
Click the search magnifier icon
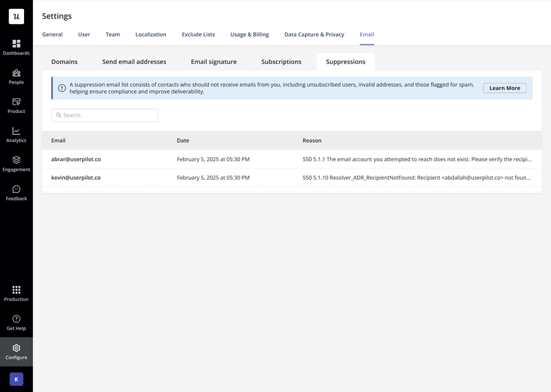click(x=59, y=115)
